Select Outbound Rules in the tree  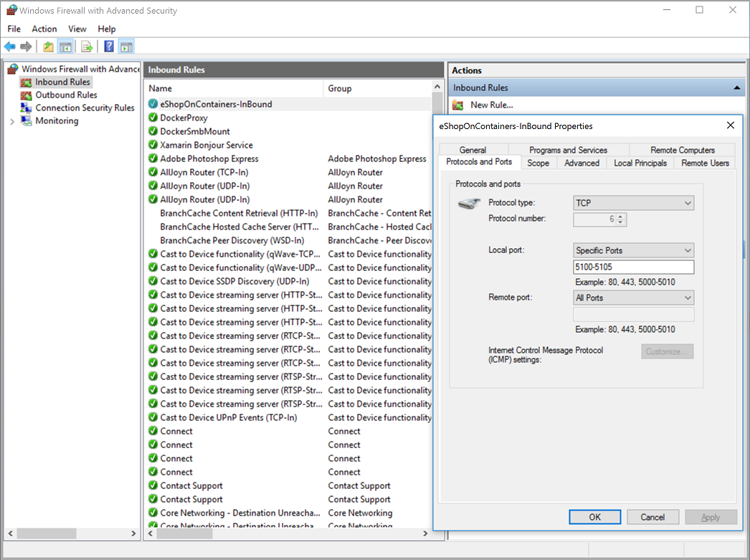coord(66,95)
